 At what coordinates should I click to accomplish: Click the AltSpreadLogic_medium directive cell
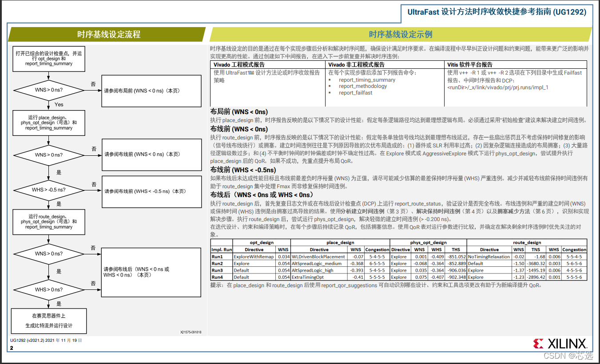(x=317, y=264)
